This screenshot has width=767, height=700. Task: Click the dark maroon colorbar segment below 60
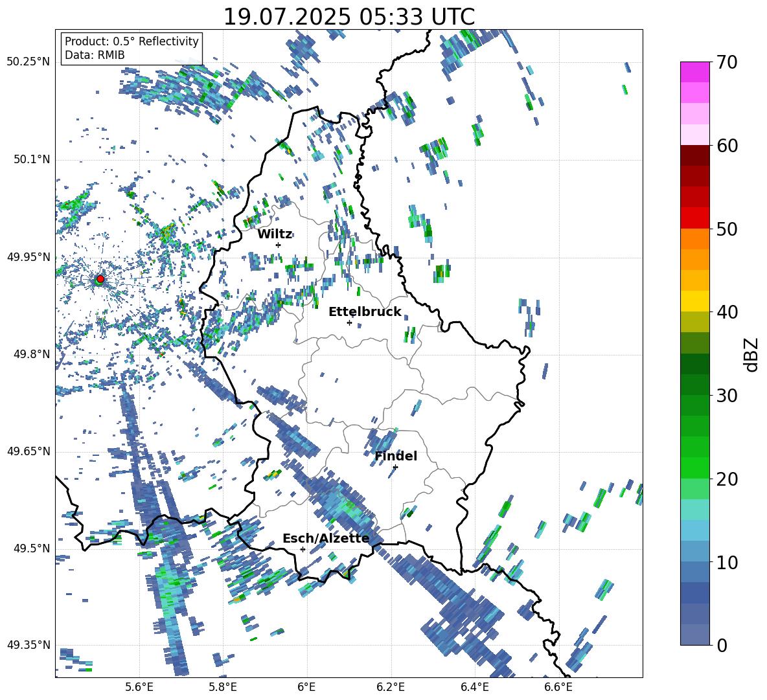(694, 155)
